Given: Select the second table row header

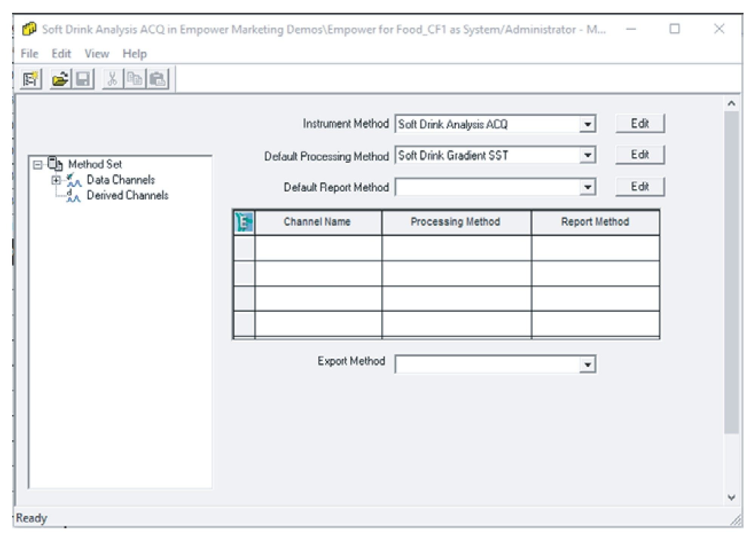Looking at the screenshot, I should (x=244, y=273).
